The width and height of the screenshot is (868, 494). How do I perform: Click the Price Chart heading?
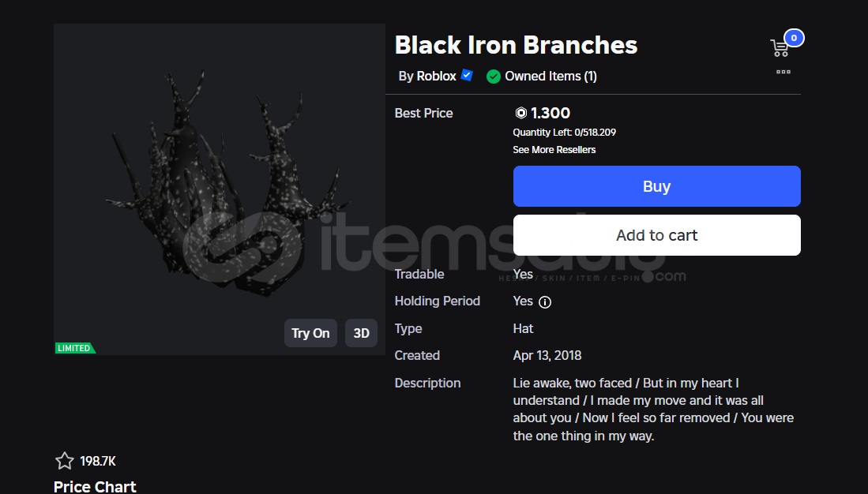tap(95, 486)
